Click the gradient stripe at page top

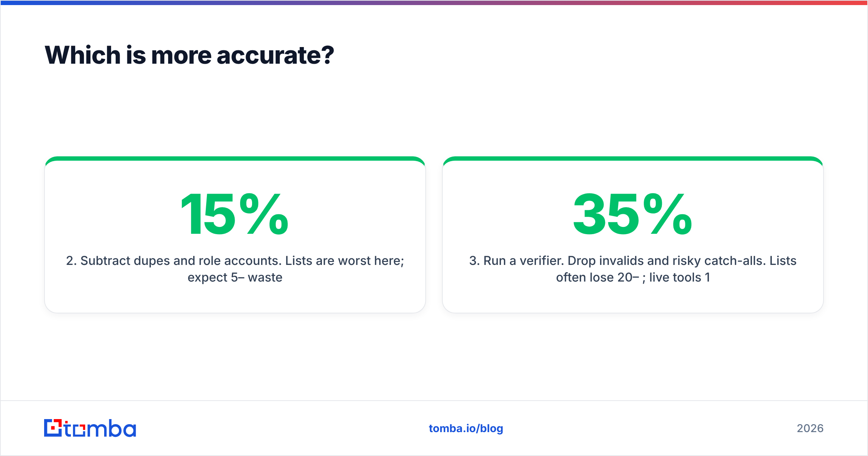pyautogui.click(x=434, y=3)
